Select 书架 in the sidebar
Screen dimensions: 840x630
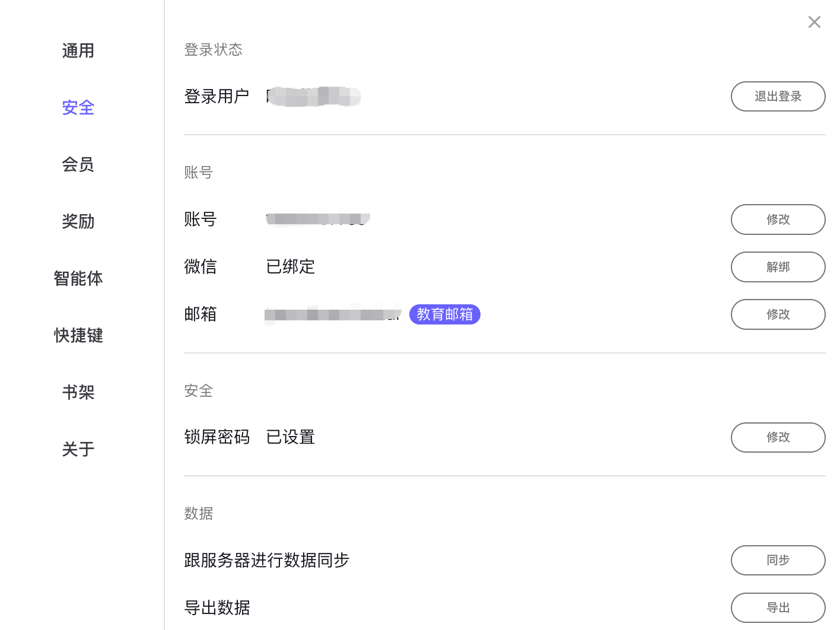coord(78,393)
